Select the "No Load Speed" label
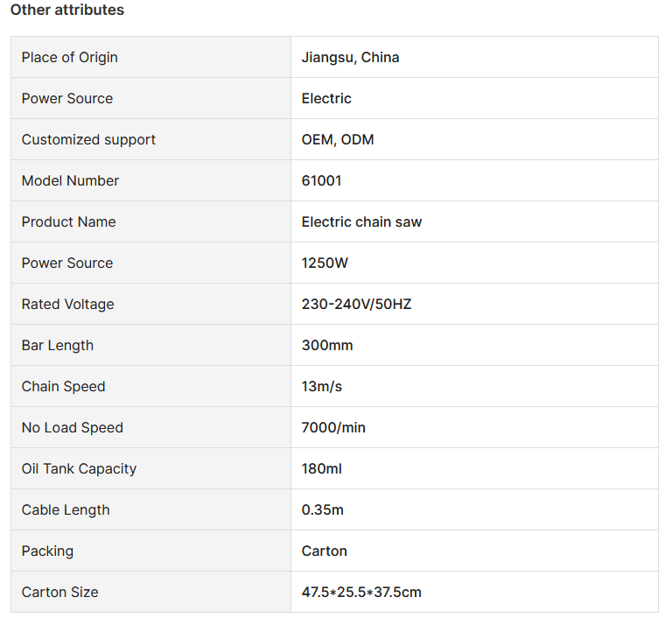The height and width of the screenshot is (625, 672). click(72, 427)
